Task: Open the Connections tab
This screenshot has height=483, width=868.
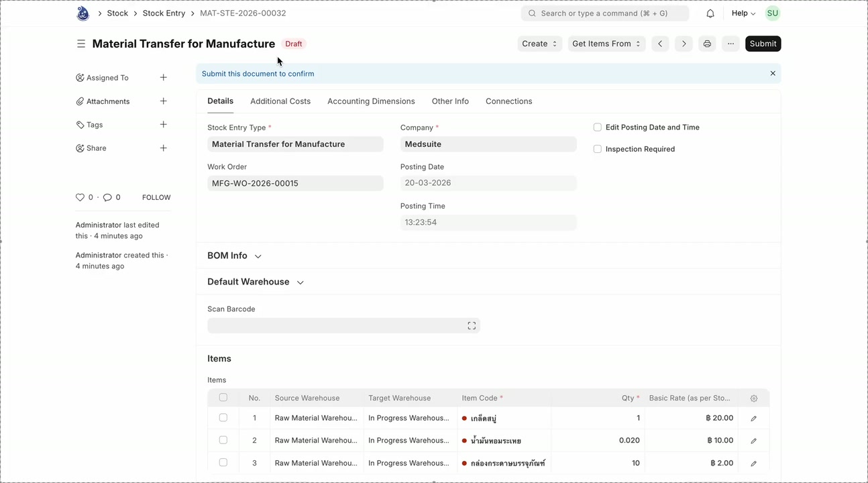Action: coord(508,101)
